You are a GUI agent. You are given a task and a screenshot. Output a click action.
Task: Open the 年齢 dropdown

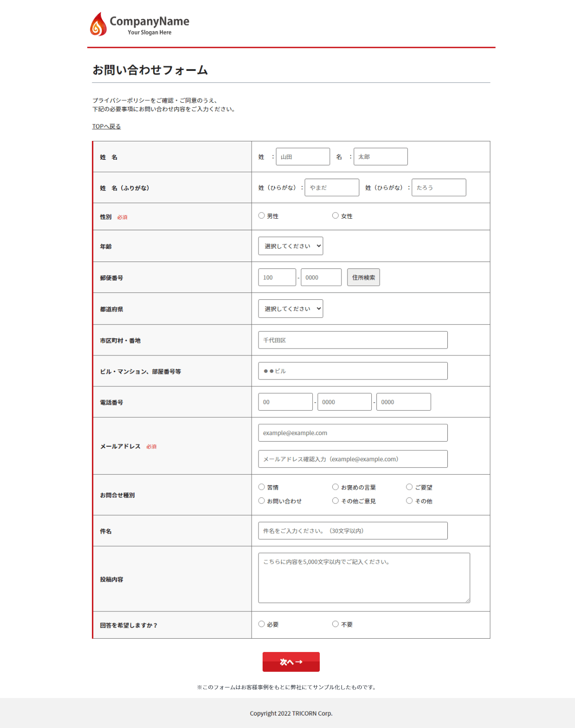[x=291, y=246]
